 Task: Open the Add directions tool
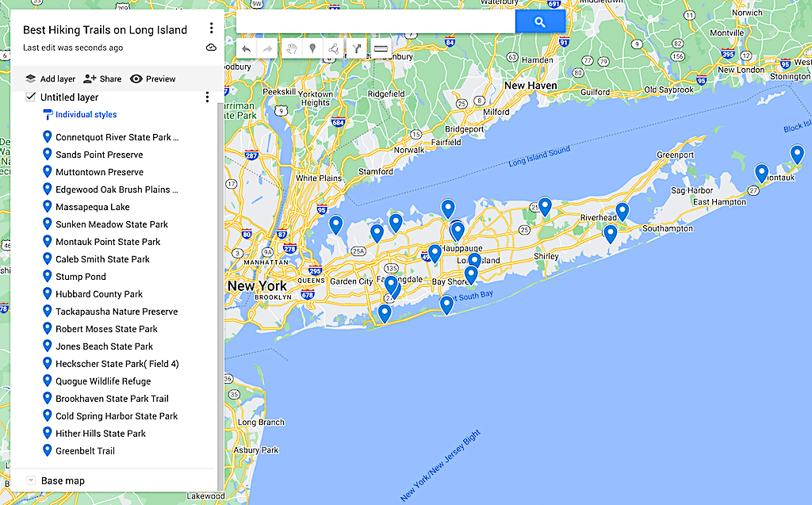[x=357, y=49]
